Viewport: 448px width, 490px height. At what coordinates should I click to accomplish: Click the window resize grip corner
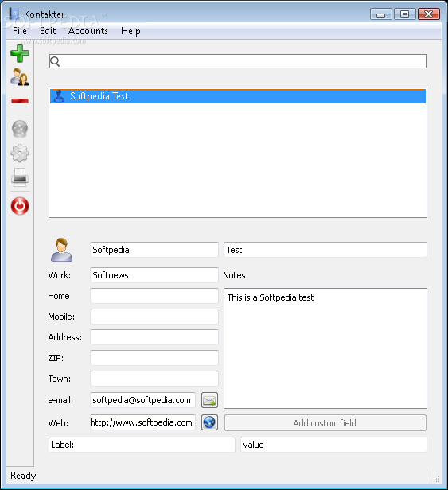[436, 479]
